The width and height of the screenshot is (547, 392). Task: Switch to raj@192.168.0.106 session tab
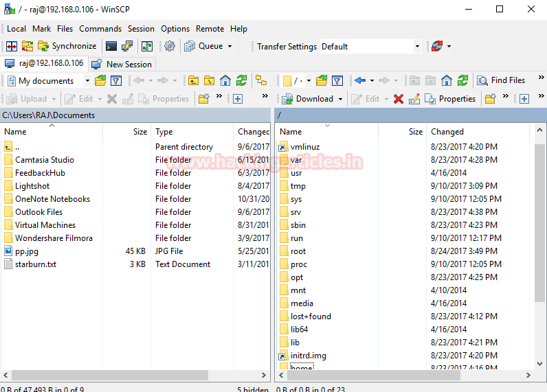pos(44,63)
